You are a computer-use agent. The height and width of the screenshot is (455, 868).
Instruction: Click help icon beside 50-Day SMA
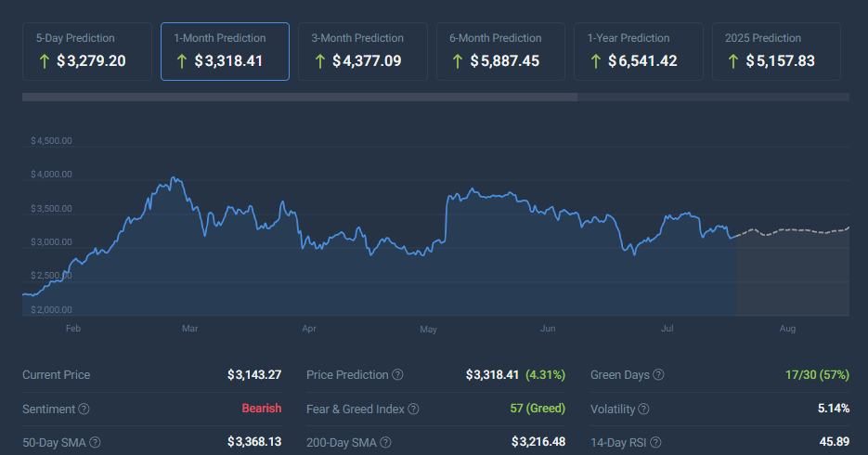pyautogui.click(x=95, y=442)
